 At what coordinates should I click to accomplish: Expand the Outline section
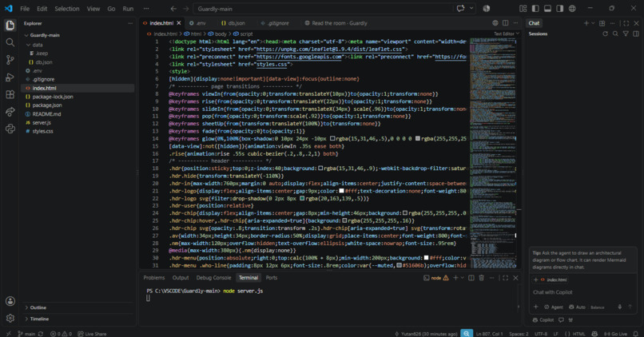[x=38, y=307]
